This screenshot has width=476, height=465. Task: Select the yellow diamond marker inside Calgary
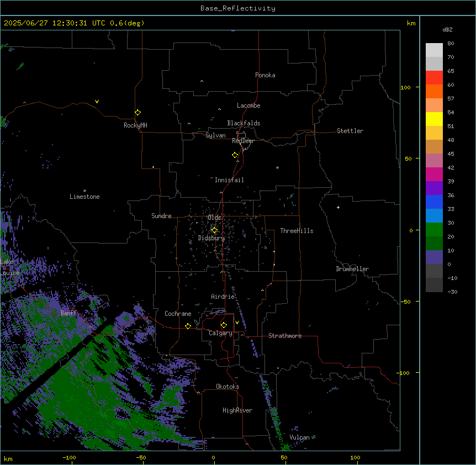click(x=224, y=325)
